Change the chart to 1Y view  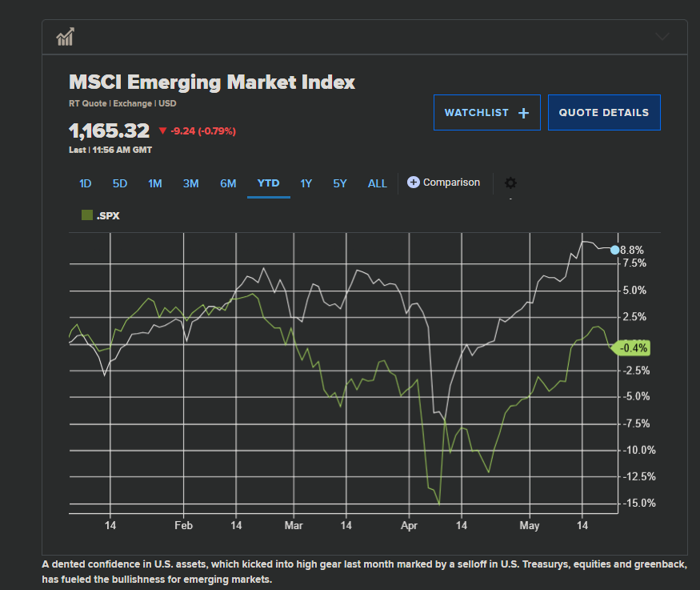pyautogui.click(x=306, y=183)
